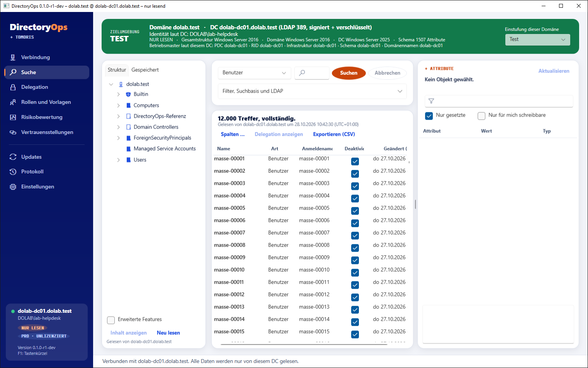This screenshot has height=368, width=588.
Task: Click the magnifier icon in search box
Action: pyautogui.click(x=302, y=73)
